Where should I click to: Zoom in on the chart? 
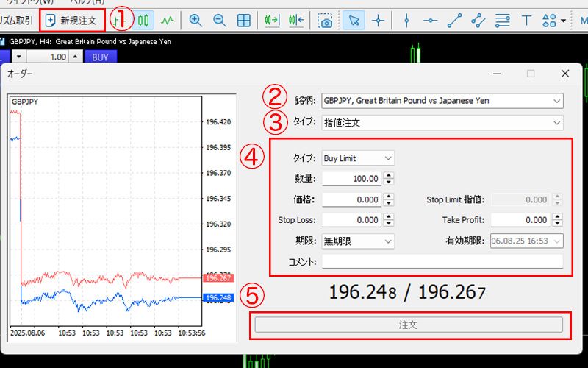(x=196, y=21)
